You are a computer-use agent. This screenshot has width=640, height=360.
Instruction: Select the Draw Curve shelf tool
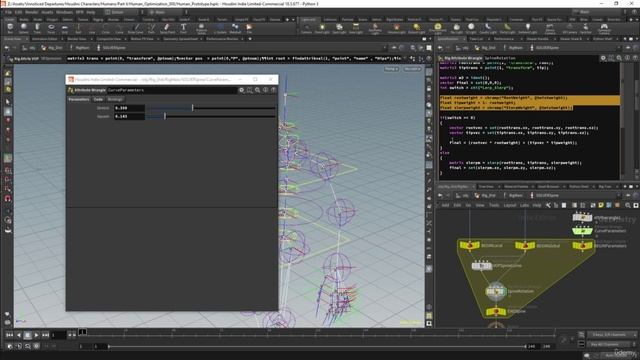point(136,28)
